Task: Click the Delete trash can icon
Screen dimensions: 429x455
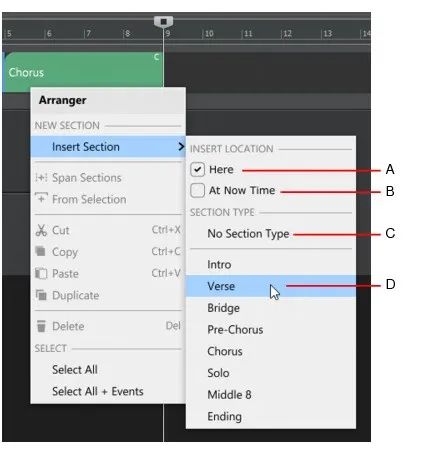Action: [x=41, y=326]
